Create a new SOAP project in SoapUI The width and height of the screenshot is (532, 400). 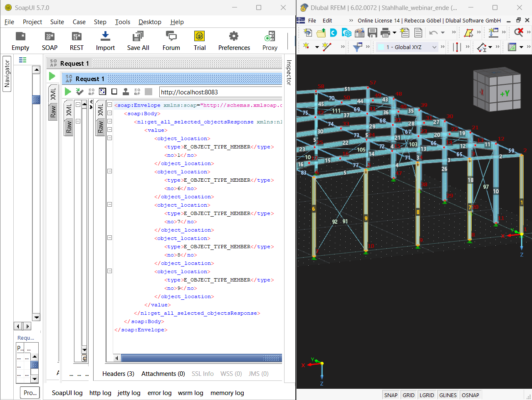[49, 40]
